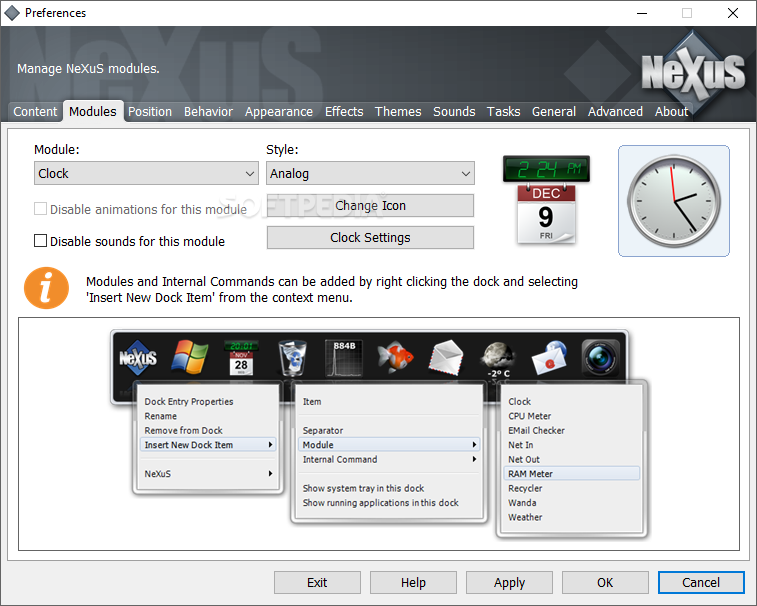Image resolution: width=757 pixels, height=606 pixels.
Task: Click the Preferences window diamond icon
Action: (x=12, y=13)
